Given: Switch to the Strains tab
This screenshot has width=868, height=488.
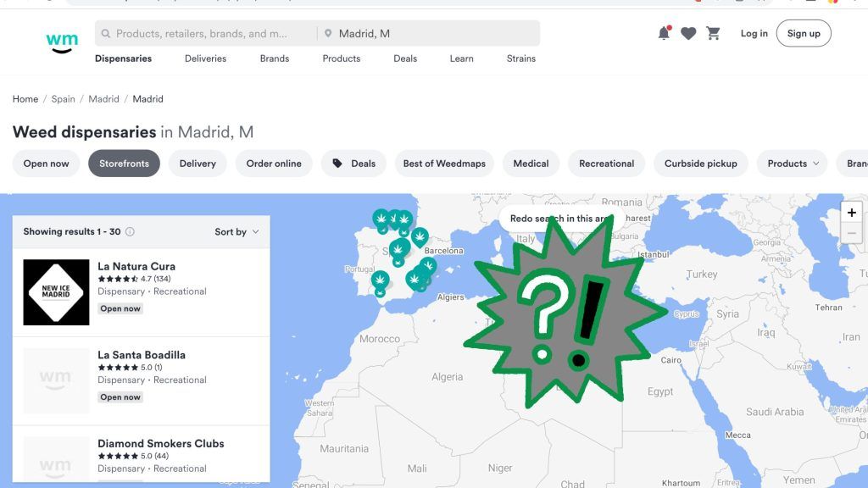Looking at the screenshot, I should click(520, 58).
